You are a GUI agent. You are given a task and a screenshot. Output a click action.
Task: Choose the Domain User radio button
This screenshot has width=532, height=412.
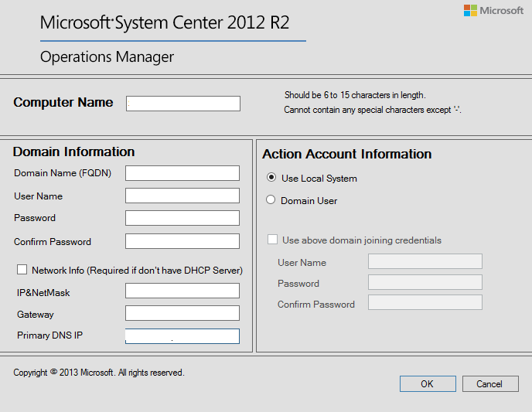pyautogui.click(x=271, y=200)
